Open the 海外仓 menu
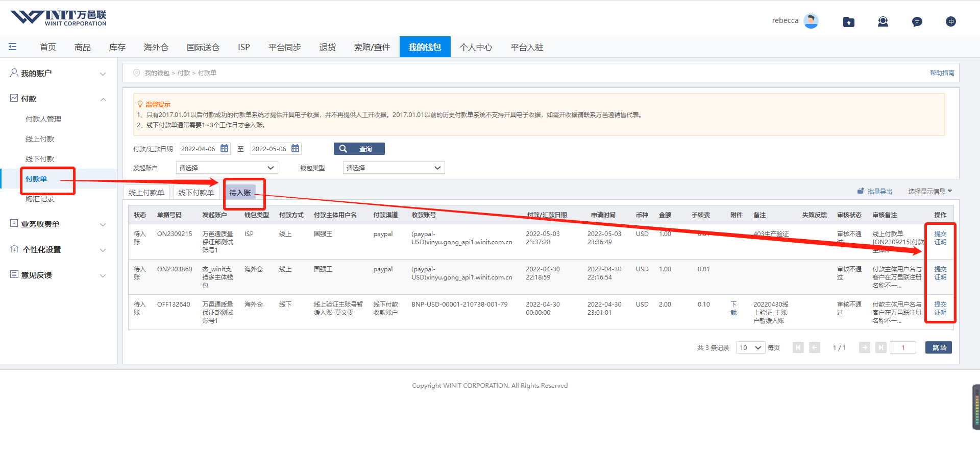Screen dimensions: 980x467 point(156,47)
